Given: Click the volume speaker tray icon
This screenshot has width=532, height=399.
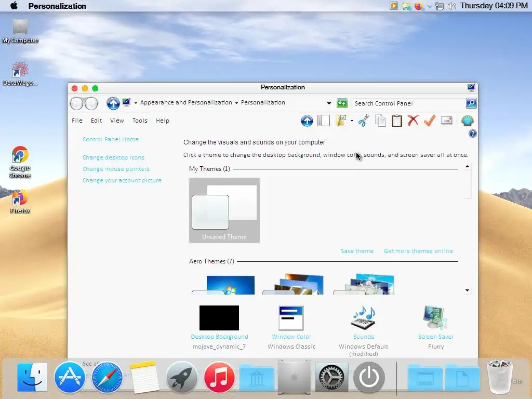Looking at the screenshot, I should [451, 6].
